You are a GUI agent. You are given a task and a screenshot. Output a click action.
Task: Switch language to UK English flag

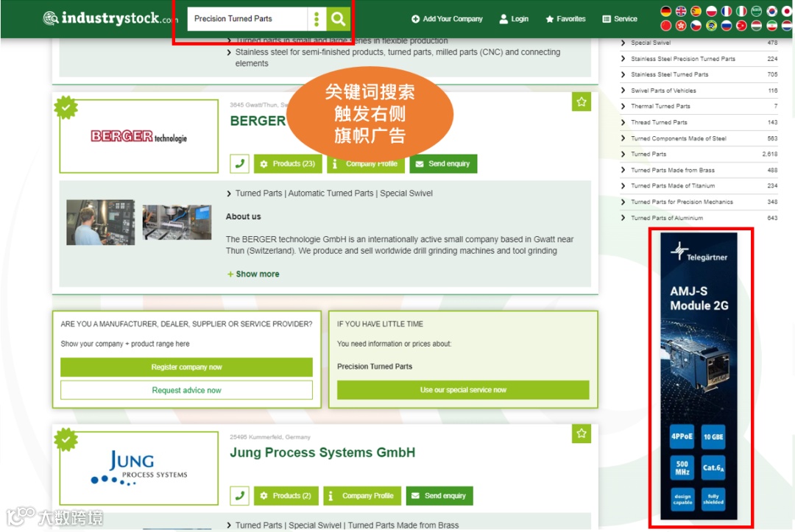(x=681, y=11)
